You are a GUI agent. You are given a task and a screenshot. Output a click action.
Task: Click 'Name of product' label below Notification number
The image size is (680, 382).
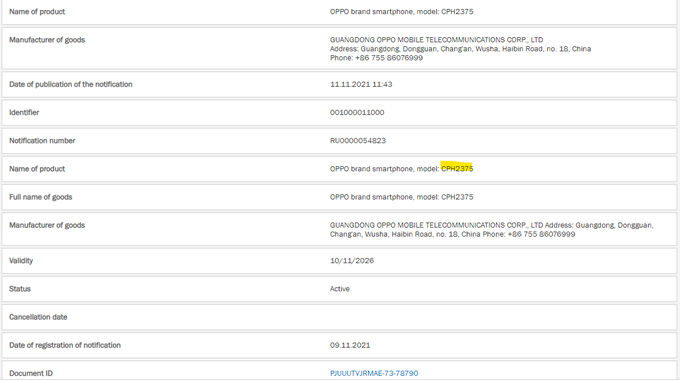37,169
